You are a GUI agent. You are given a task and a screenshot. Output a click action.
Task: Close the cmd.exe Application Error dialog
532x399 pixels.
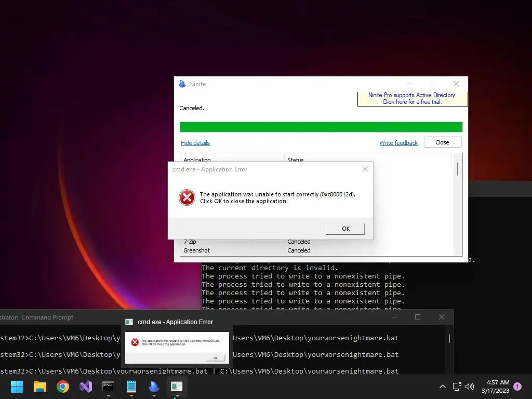pos(365,169)
